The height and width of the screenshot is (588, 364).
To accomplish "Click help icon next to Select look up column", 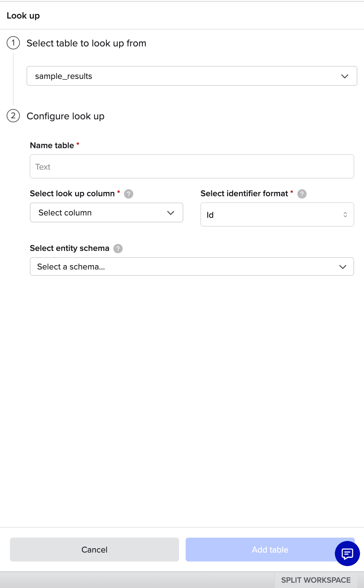I will [129, 194].
